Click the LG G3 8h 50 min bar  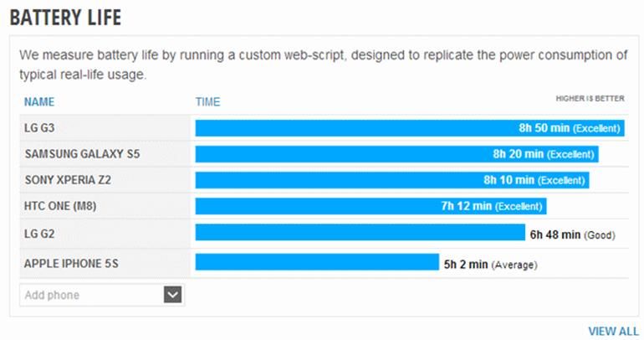click(x=410, y=128)
